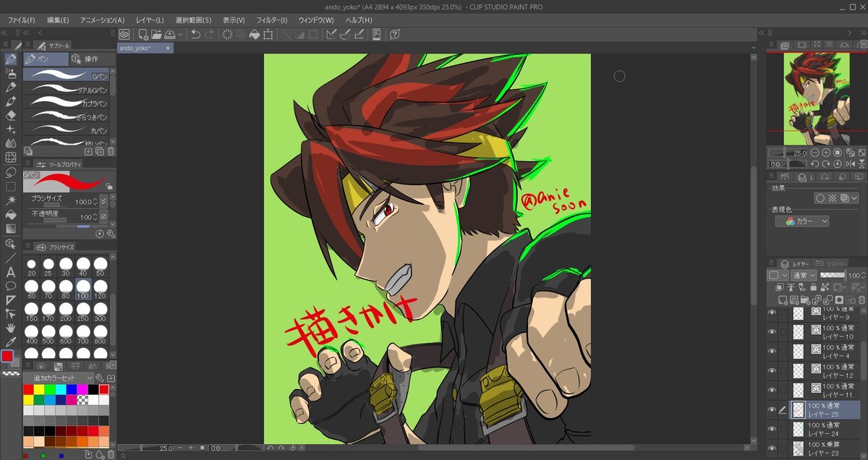The height and width of the screenshot is (460, 868).
Task: Hide レイヤー 4 with its eye icon
Action: [x=772, y=352]
